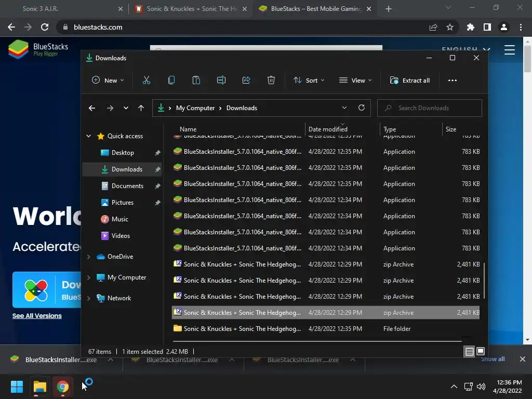
Task: Bookmark this page with the star icon
Action: tap(450, 27)
